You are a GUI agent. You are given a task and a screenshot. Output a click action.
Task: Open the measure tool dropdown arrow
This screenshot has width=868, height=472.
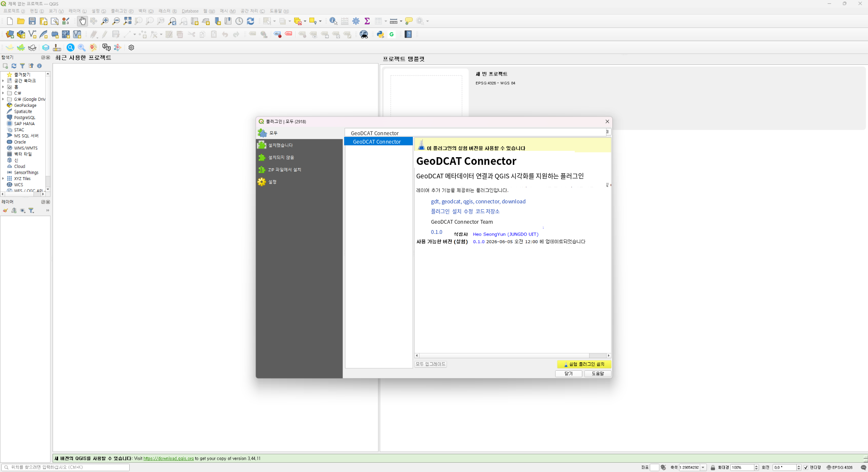401,21
